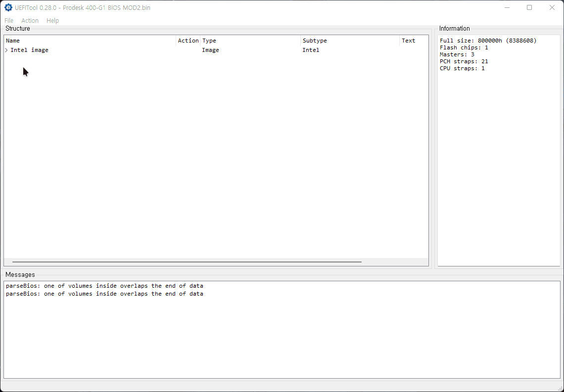564x392 pixels.
Task: Click the Structure horizontal scrollbar
Action: click(x=187, y=262)
